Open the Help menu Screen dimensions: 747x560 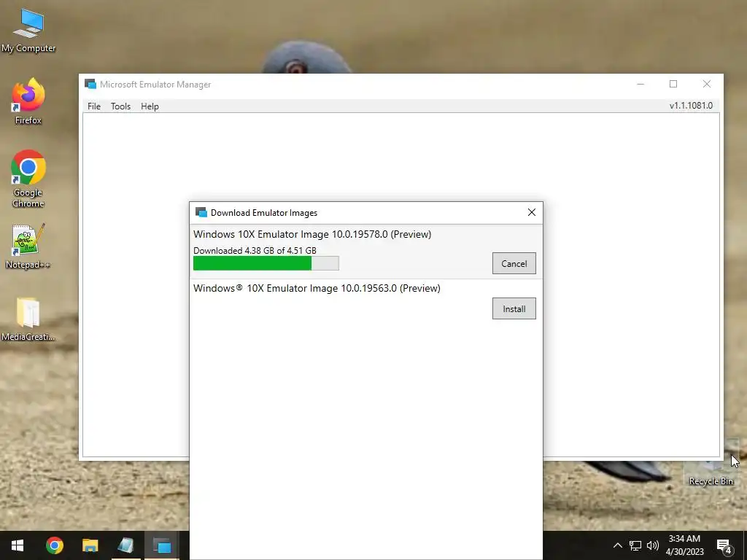(x=150, y=106)
